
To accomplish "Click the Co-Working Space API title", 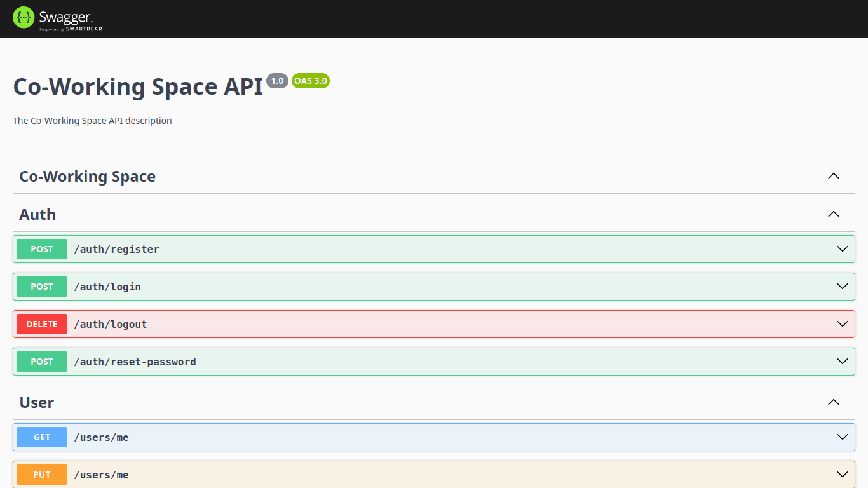I will (x=138, y=86).
